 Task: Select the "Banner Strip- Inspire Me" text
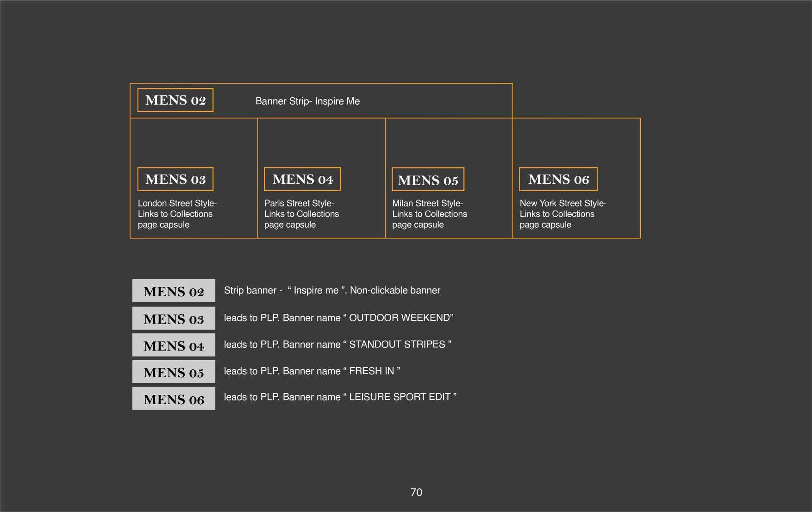[307, 101]
